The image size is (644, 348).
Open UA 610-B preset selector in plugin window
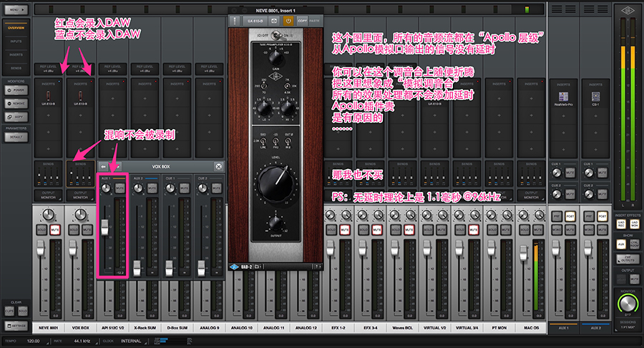point(255,21)
